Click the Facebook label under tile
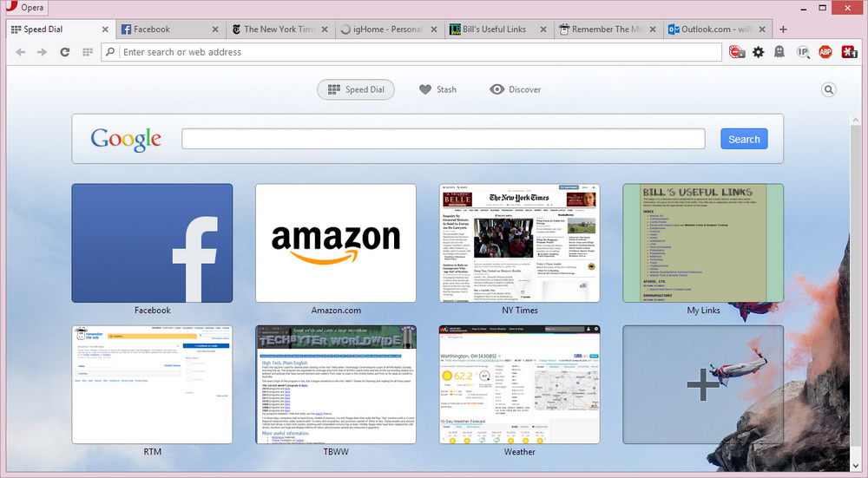The image size is (868, 478). coord(152,311)
